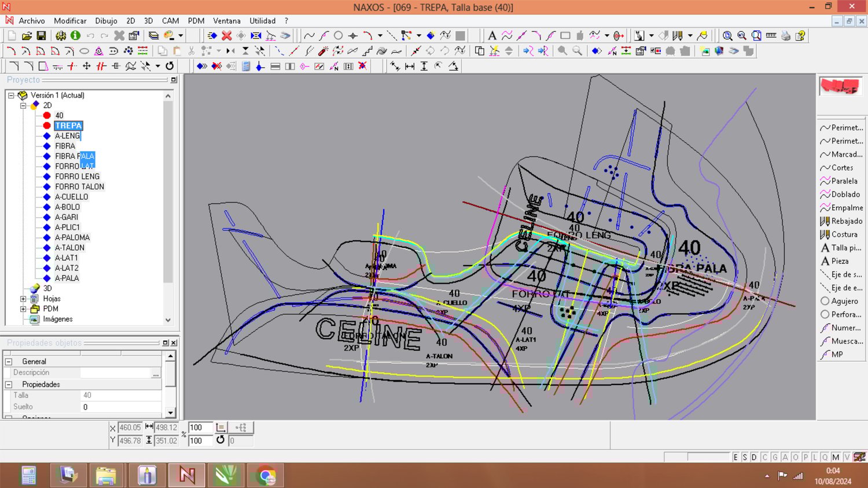Toggle the G indicator in status bar

(x=775, y=457)
